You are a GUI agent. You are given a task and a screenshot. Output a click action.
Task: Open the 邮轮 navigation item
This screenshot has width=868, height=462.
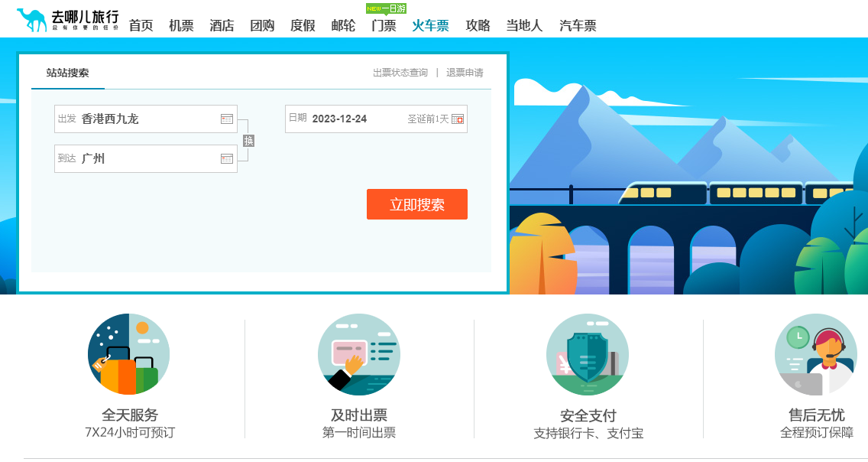pyautogui.click(x=343, y=25)
